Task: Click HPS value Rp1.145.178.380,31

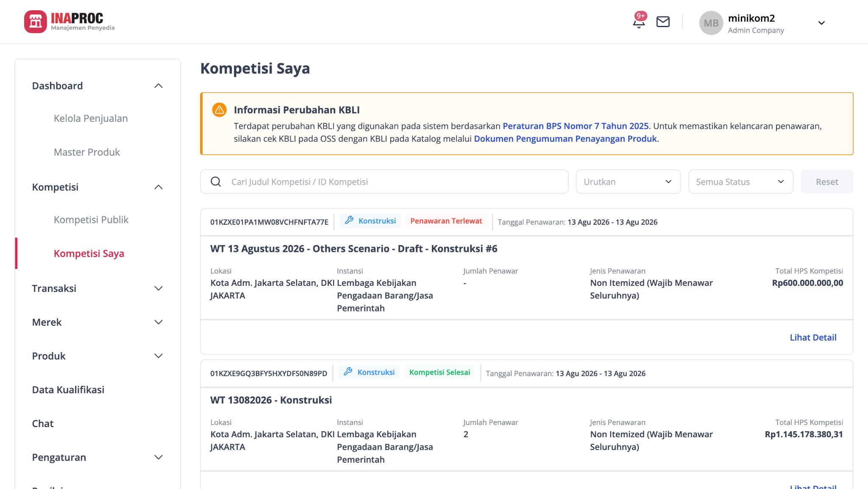Action: coord(804,434)
